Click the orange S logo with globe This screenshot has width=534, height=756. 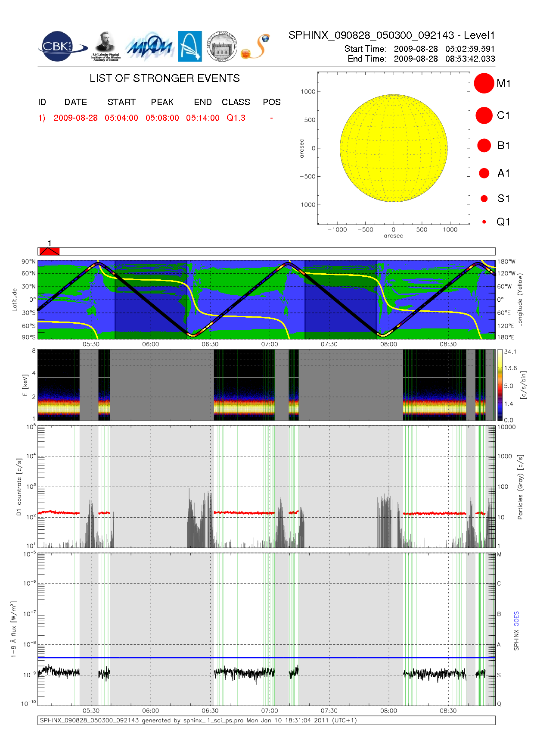(256, 47)
